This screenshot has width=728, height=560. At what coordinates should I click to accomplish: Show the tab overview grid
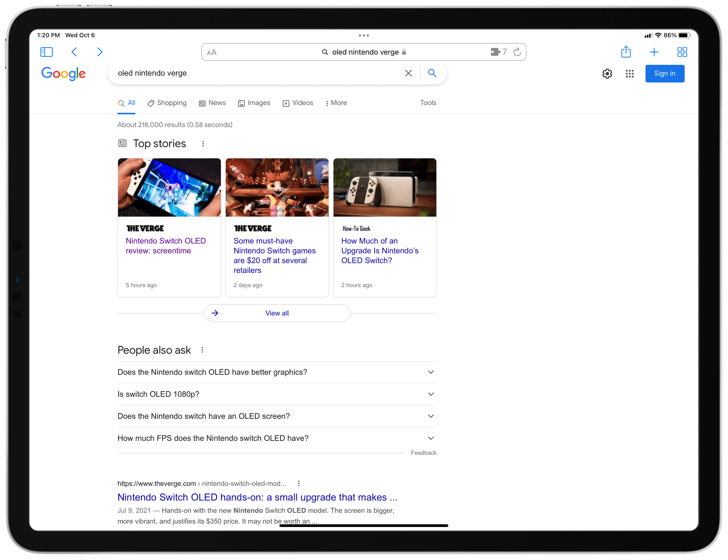pyautogui.click(x=682, y=52)
